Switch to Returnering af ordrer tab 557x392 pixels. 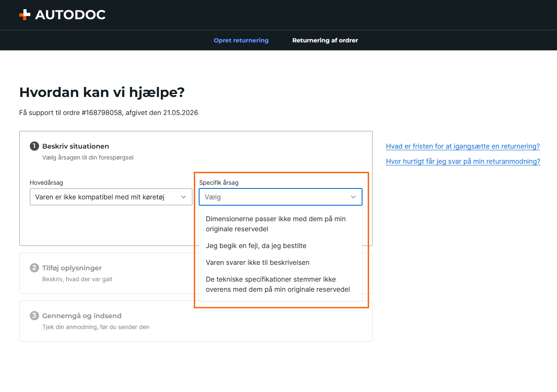tap(325, 40)
